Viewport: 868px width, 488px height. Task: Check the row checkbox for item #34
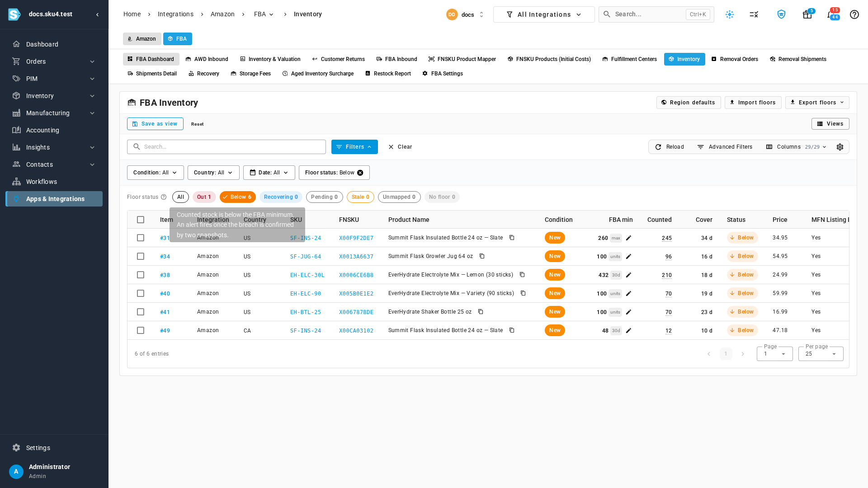coord(141,256)
